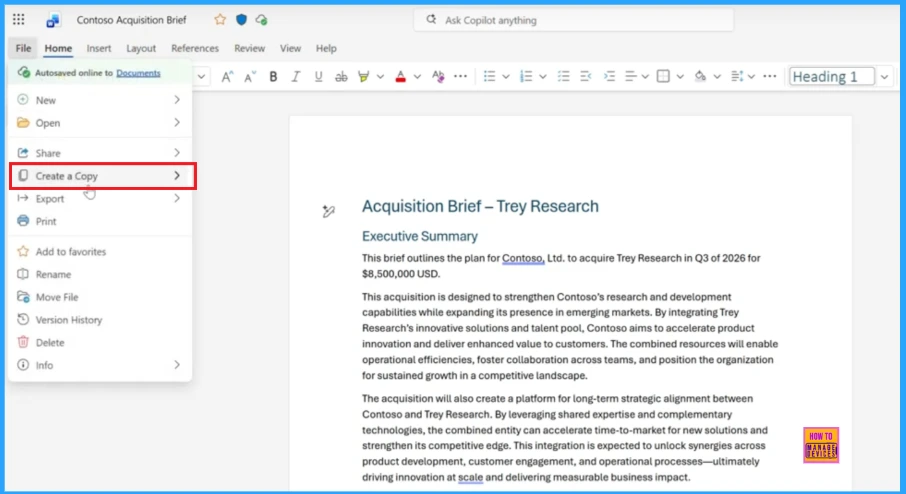906x494 pixels.
Task: Apply the red font color swatch
Action: click(400, 77)
